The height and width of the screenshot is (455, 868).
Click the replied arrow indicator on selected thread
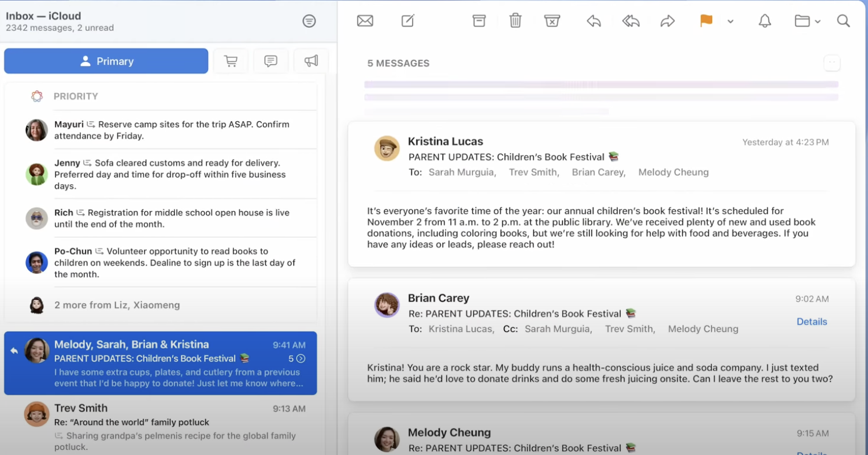pos(14,350)
